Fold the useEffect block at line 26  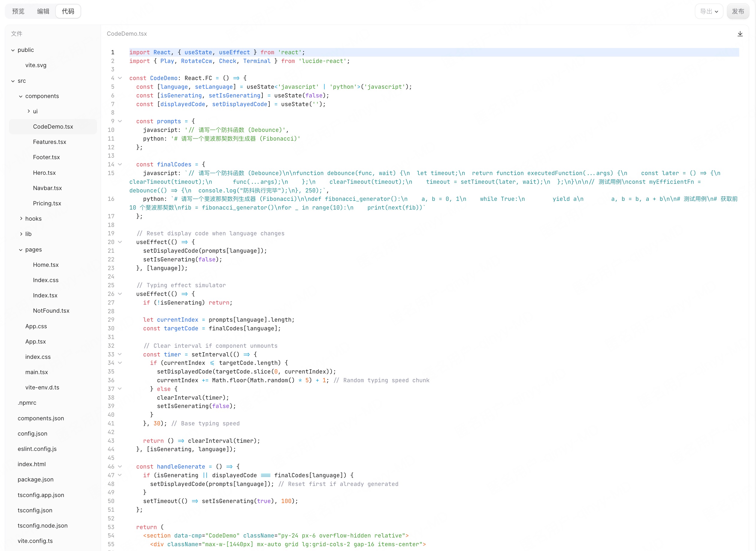(120, 294)
